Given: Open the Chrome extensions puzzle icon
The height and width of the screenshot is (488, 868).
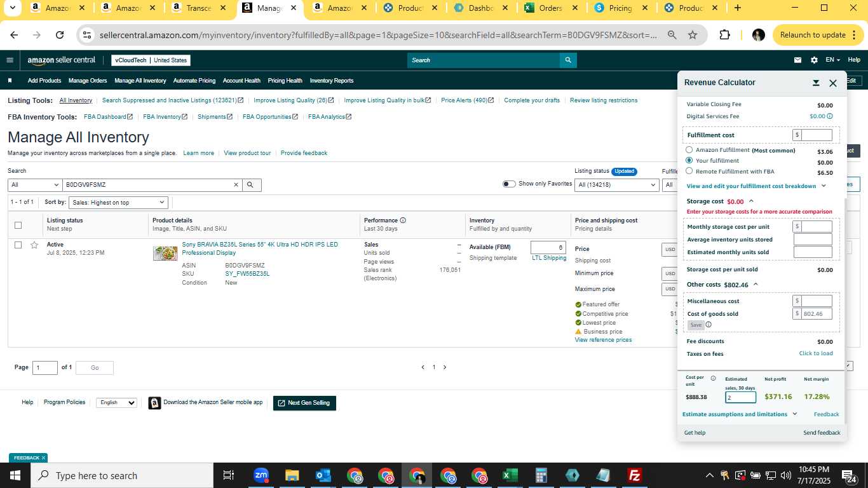Looking at the screenshot, I should pos(724,35).
